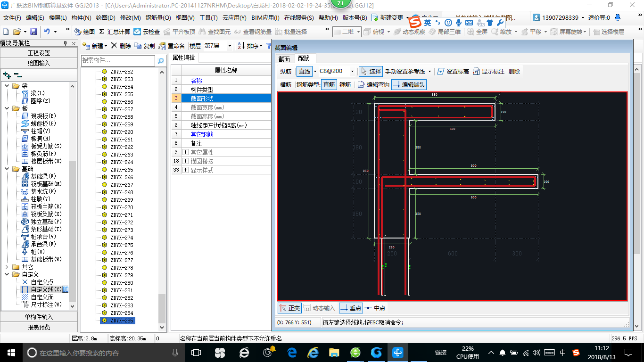The height and width of the screenshot is (362, 644).
Task: Open 楼层 第7层 floor dropdown
Action: coord(230,46)
